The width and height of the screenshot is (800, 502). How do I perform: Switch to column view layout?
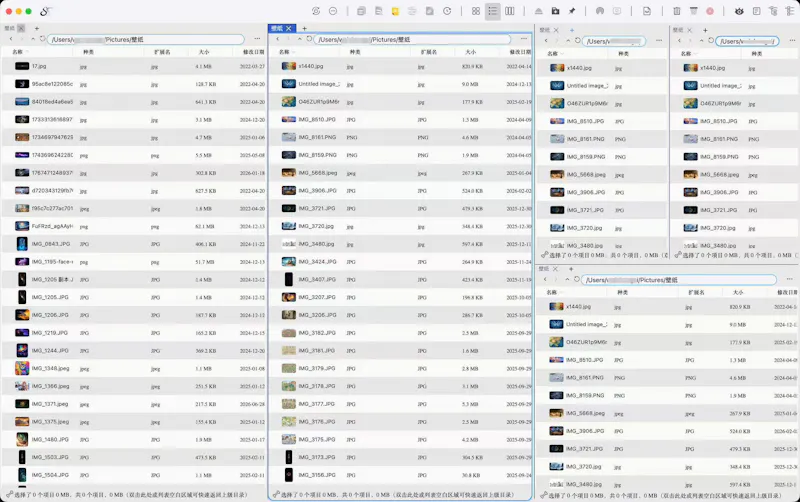pos(509,11)
